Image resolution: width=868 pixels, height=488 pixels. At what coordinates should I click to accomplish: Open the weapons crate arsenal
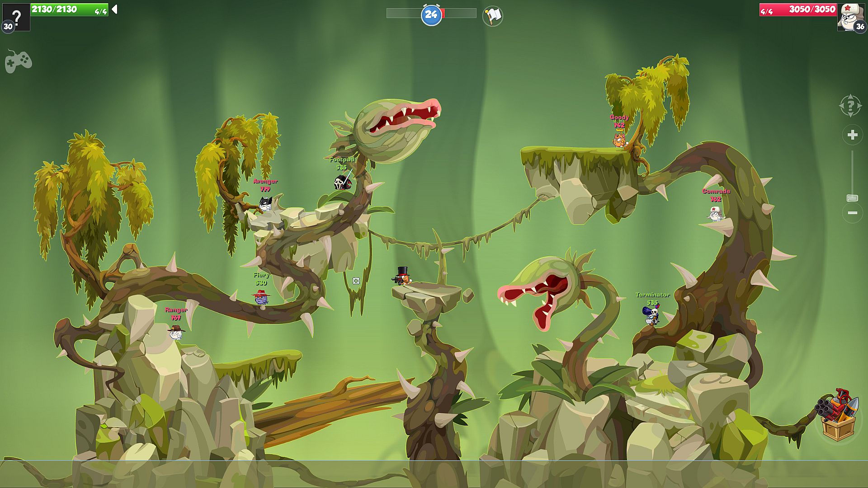[839, 415]
